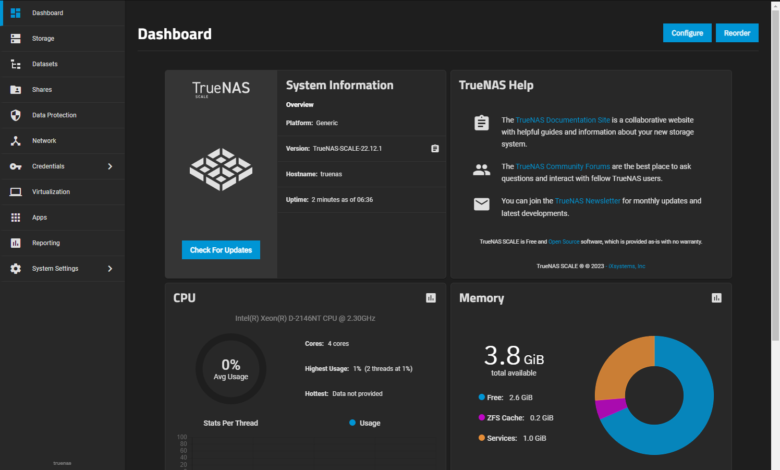Screen dimensions: 780x470
Task: Click the 3.8 GiB total available text
Action: (514, 361)
